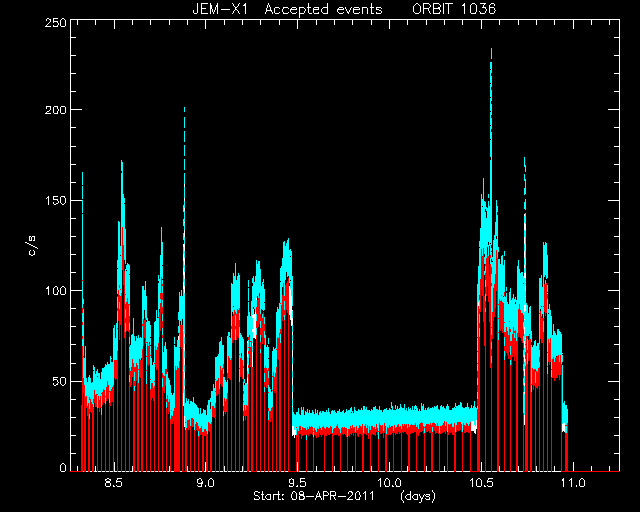The width and height of the screenshot is (640, 512).
Task: Click the 'Start: 08-APR-2011' label
Action: click(x=314, y=496)
